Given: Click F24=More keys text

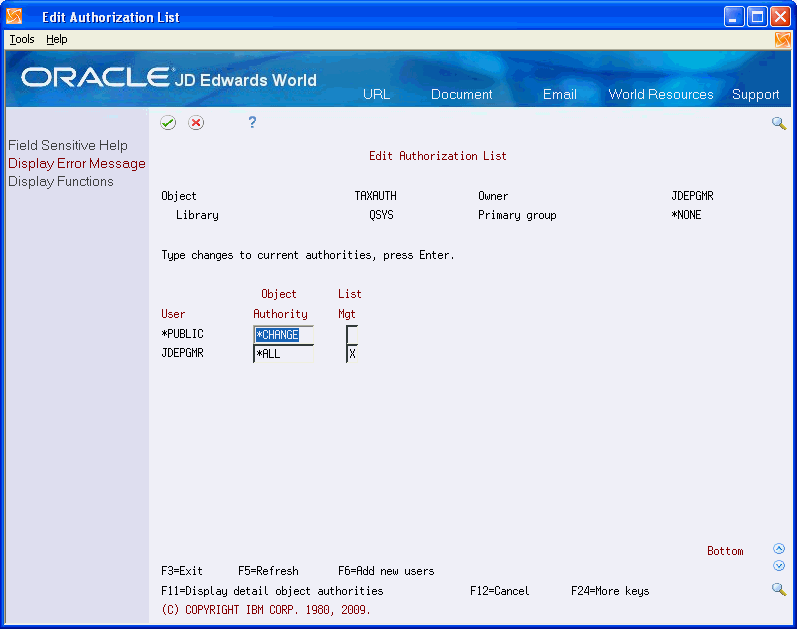Looking at the screenshot, I should click(610, 591).
